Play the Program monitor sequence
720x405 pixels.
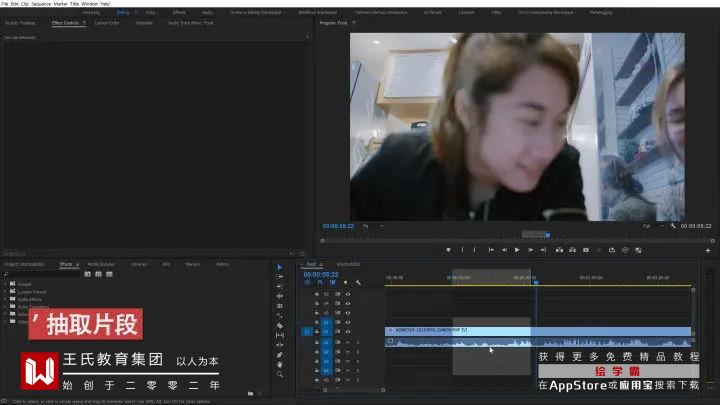pos(517,250)
